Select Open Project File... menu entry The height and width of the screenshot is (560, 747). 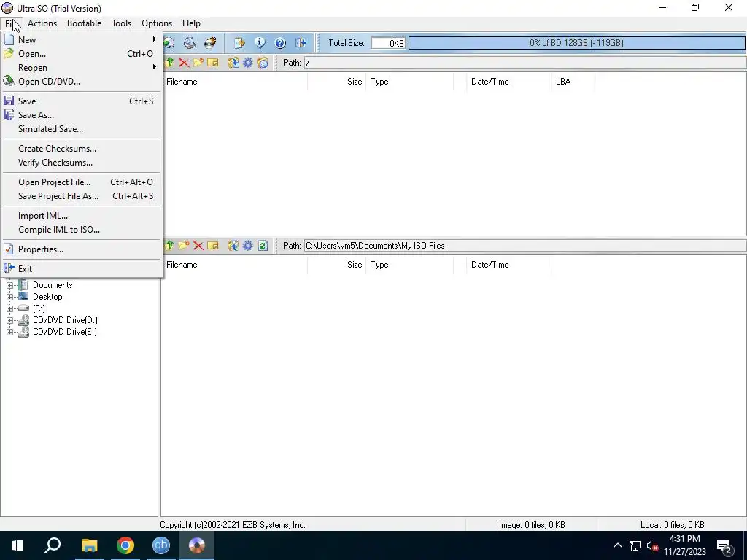coord(82,182)
